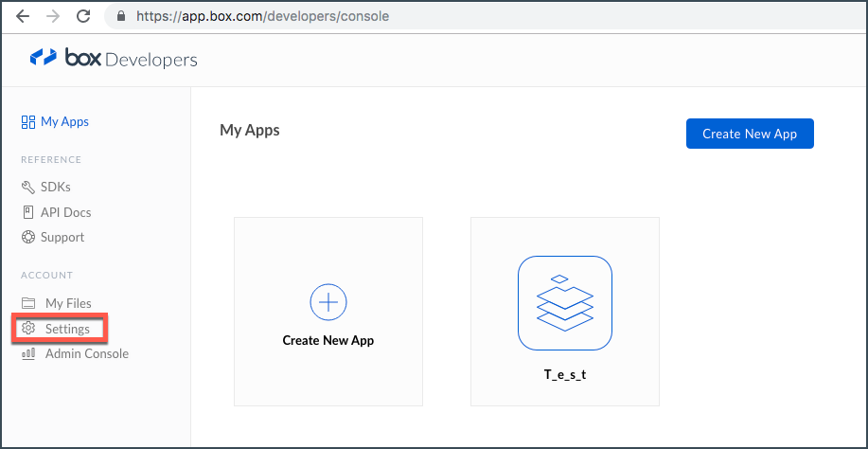Click the blue Create New App button
The image size is (868, 449).
click(750, 134)
